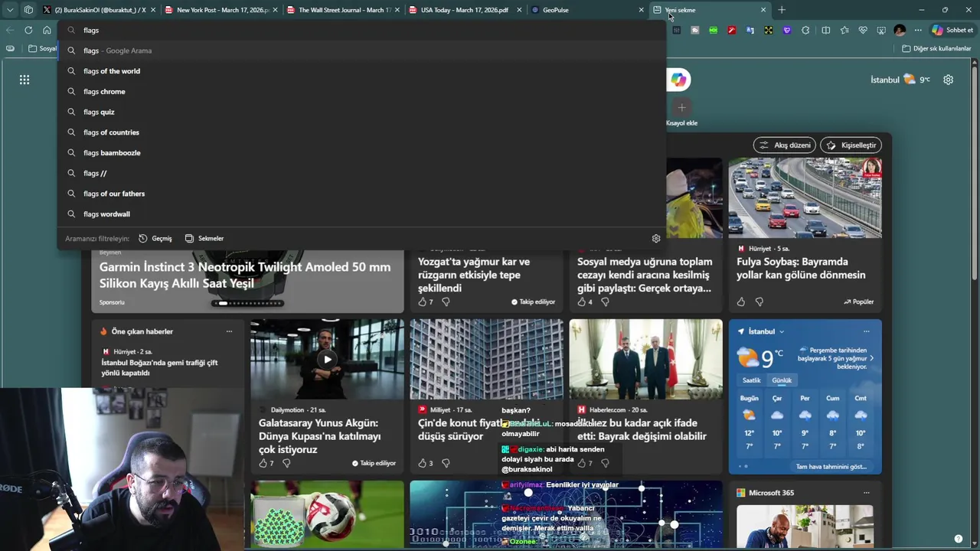
Task: Open the browser settings and more menu
Action: (918, 30)
